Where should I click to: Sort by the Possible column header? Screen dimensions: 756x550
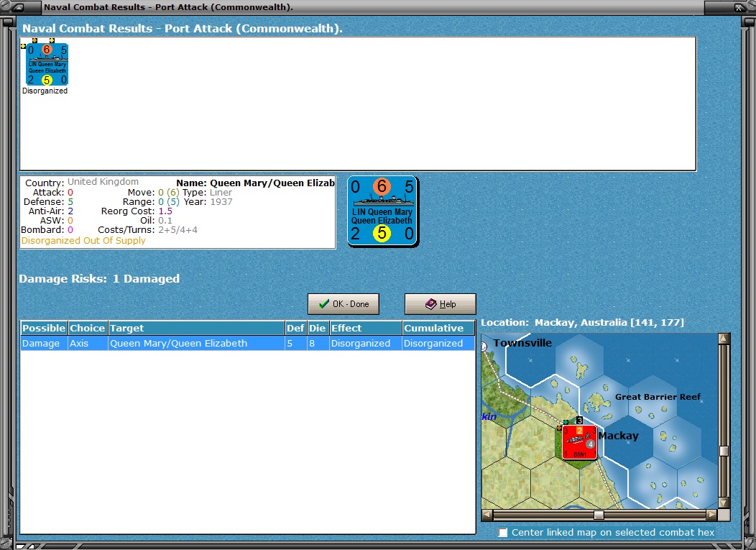[44, 328]
